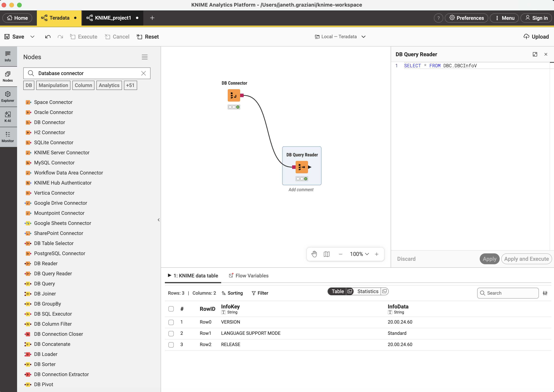
Task: Zoom out the canvas with minus
Action: (340, 254)
